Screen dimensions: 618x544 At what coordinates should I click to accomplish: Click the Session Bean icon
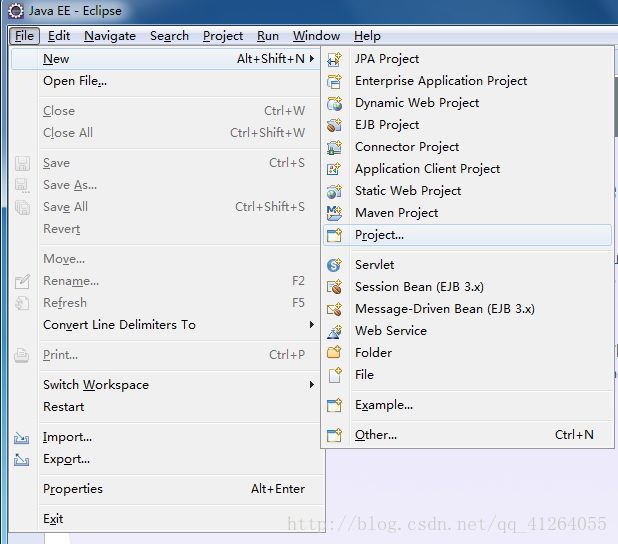click(x=334, y=287)
